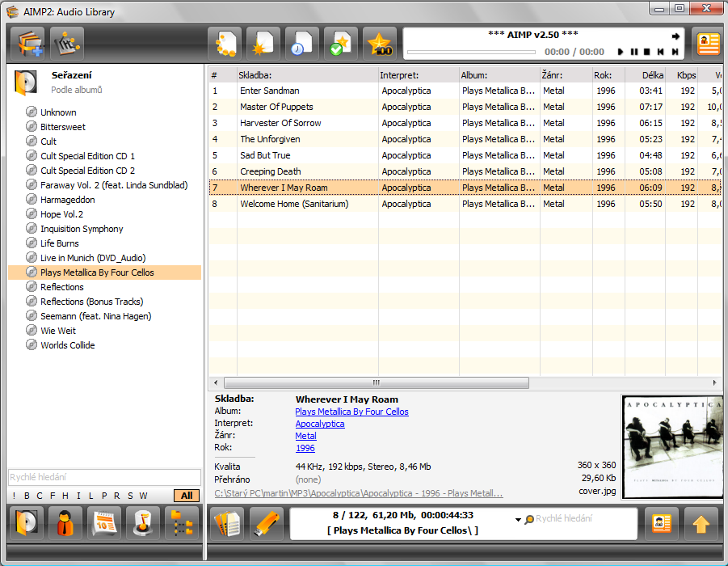Screen dimensions: 728x566
Task: Sort library by albums CD icon
Action: (27, 523)
